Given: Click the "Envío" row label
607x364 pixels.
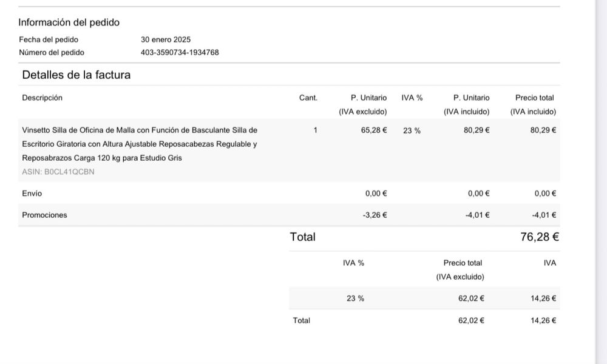Looking at the screenshot, I should 32,194.
